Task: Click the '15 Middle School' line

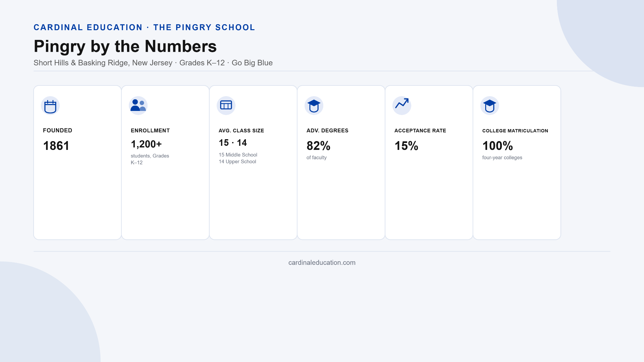Action: (238, 155)
